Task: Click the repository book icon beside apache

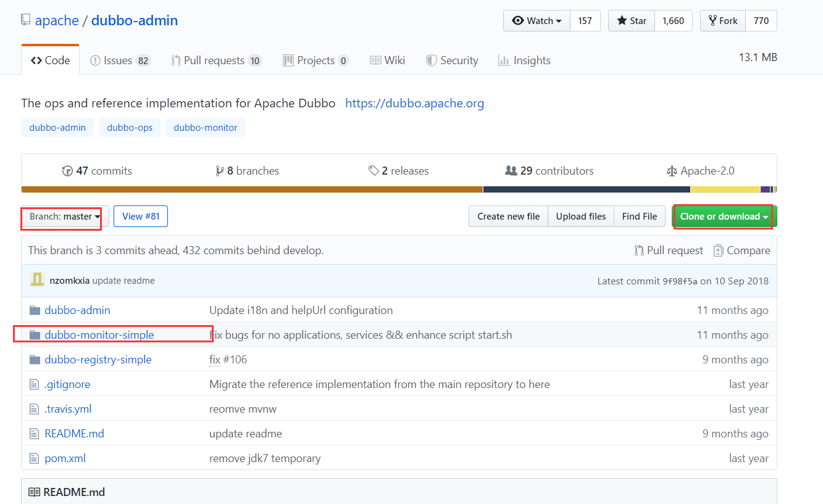Action: tap(25, 20)
